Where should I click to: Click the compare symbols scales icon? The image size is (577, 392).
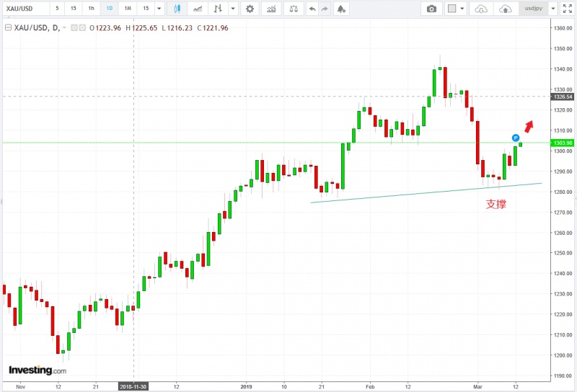coord(293,9)
